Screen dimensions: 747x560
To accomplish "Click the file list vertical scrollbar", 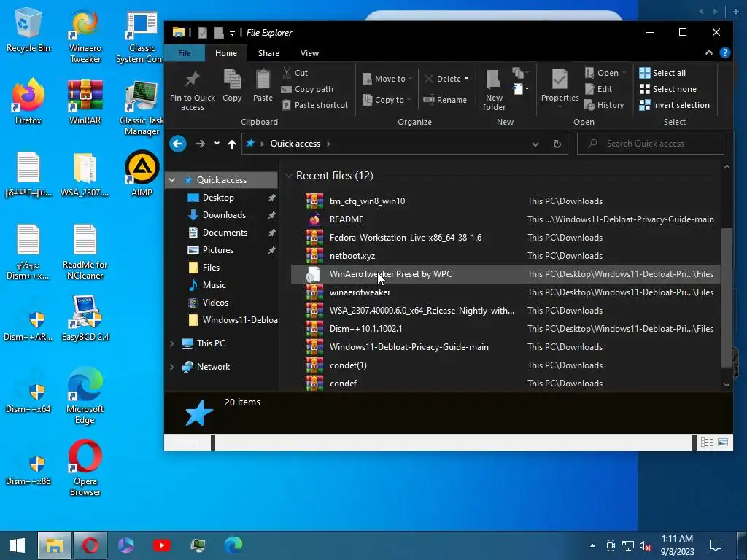I will [727, 297].
